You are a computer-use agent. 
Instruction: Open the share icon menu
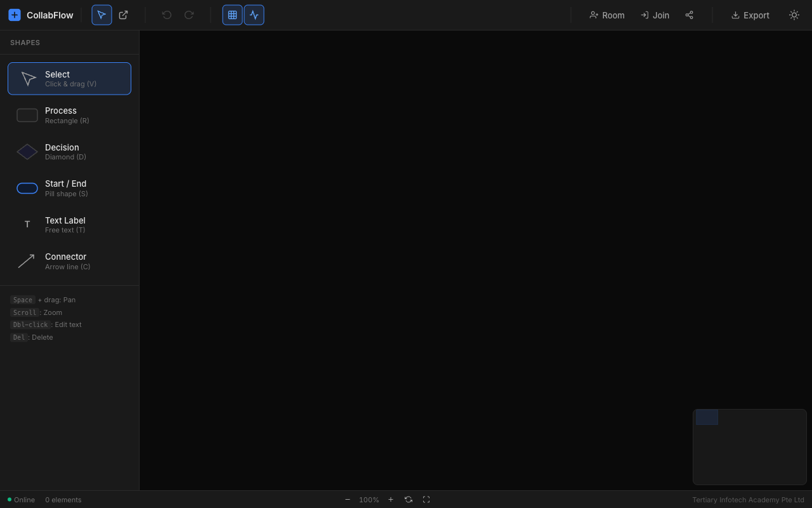tap(690, 15)
